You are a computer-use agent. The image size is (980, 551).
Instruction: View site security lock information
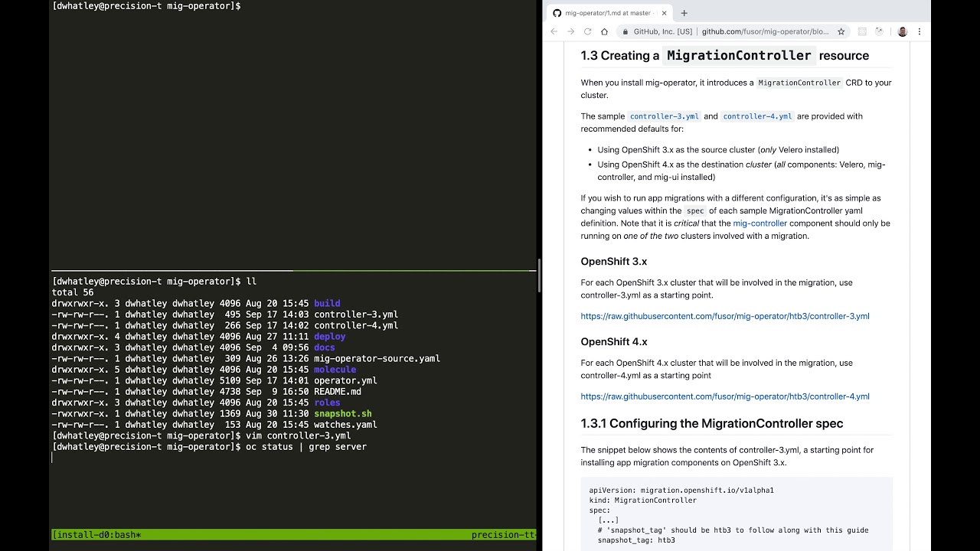626,31
